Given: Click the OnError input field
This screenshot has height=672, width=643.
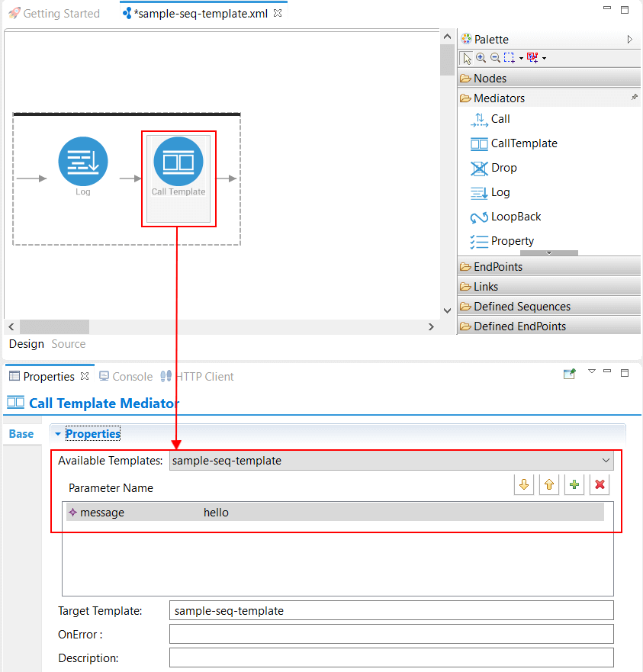Looking at the screenshot, I should coord(391,633).
